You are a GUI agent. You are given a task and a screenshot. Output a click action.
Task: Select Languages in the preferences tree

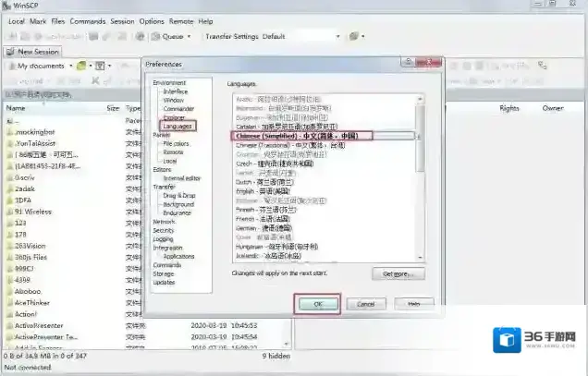tap(178, 127)
